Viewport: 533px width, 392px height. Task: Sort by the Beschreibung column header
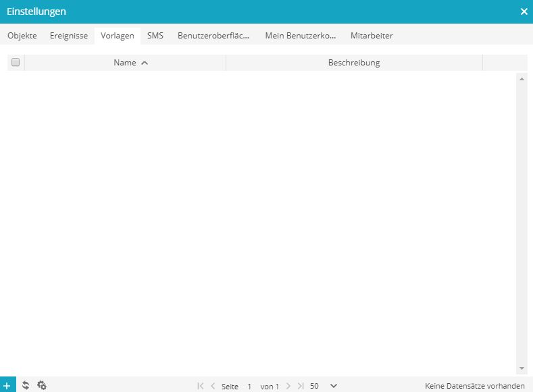354,63
